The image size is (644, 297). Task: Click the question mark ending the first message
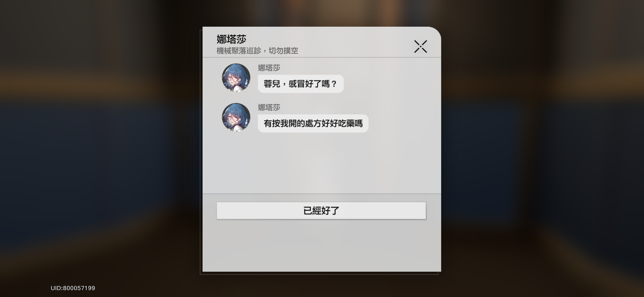pyautogui.click(x=334, y=84)
